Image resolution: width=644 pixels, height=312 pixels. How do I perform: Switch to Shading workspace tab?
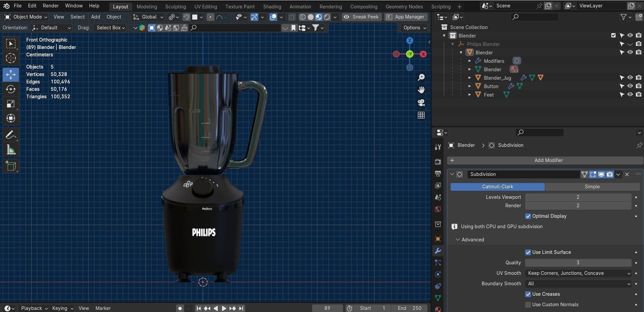(x=272, y=7)
